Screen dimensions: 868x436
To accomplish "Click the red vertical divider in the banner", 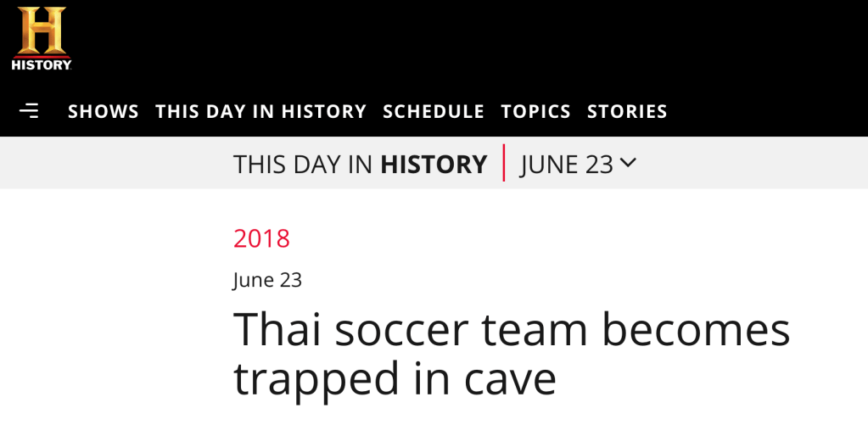I will (504, 163).
